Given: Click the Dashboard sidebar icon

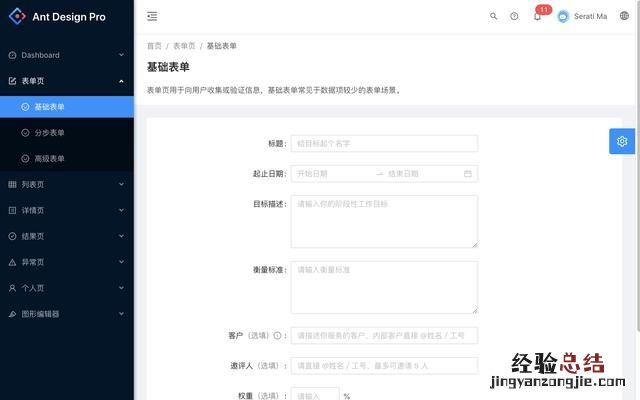Looking at the screenshot, I should 12,55.
